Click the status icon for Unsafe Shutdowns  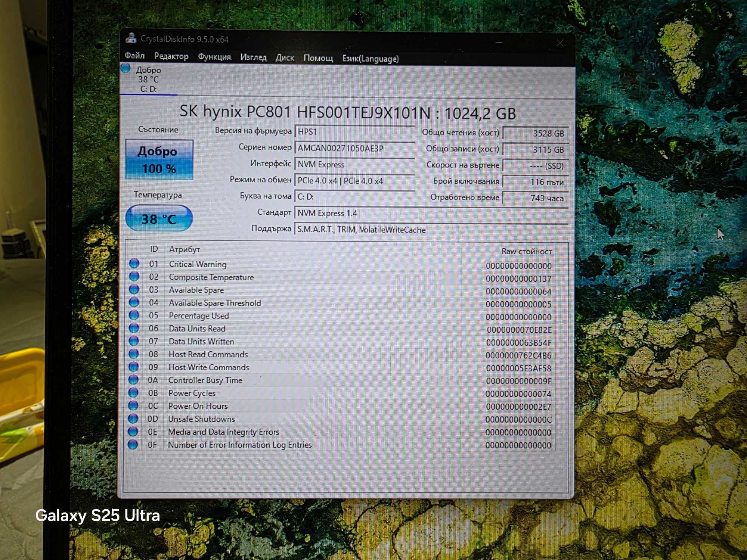[133, 419]
